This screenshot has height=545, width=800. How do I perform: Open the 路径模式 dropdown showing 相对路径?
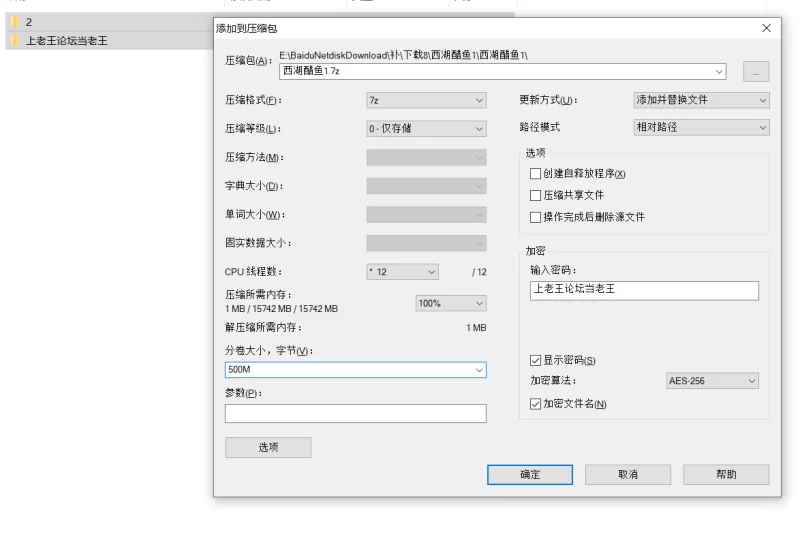(x=701, y=128)
